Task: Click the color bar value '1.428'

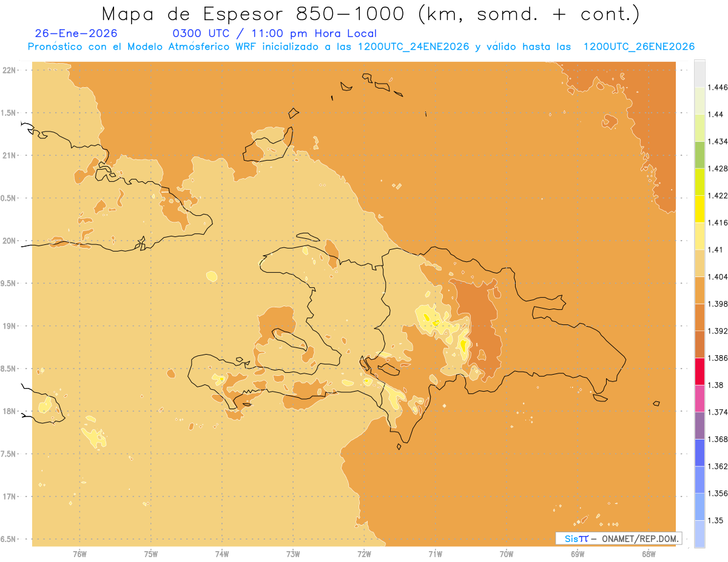Action: [718, 169]
